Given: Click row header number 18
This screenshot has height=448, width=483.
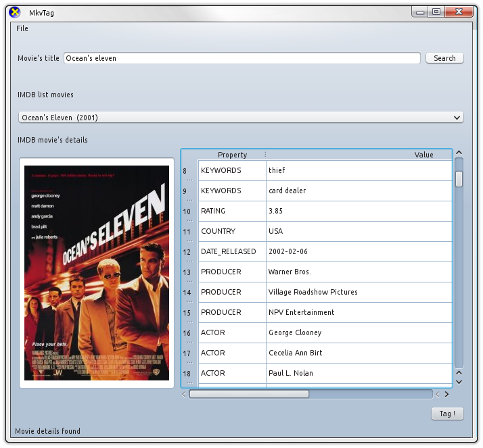Looking at the screenshot, I should tap(189, 374).
